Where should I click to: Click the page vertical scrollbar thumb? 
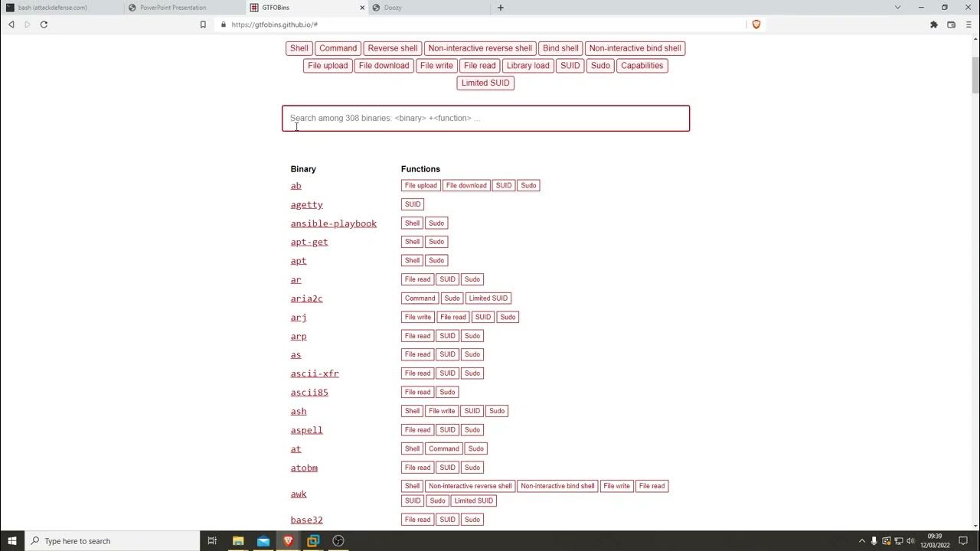tap(975, 75)
